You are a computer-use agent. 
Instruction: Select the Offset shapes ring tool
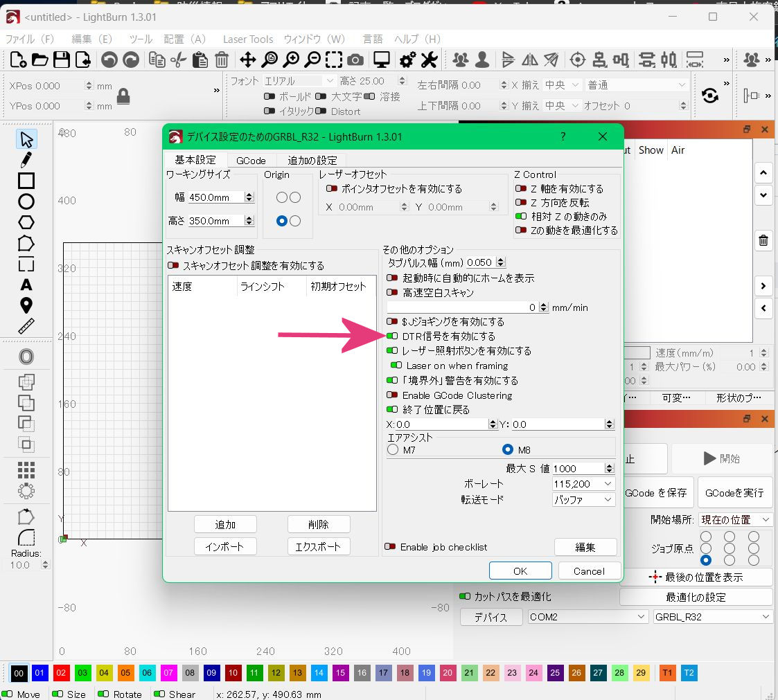pos(26,357)
